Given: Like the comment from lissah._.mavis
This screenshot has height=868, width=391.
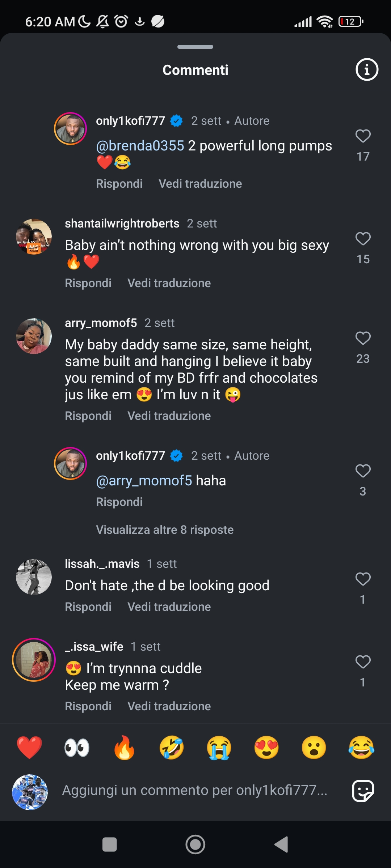Looking at the screenshot, I should [x=363, y=579].
